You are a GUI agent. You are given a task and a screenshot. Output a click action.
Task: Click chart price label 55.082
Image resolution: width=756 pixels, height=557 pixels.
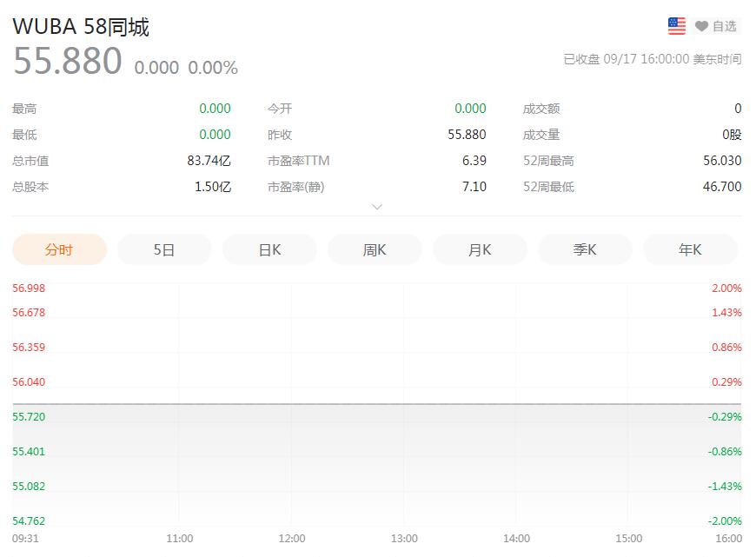point(29,486)
